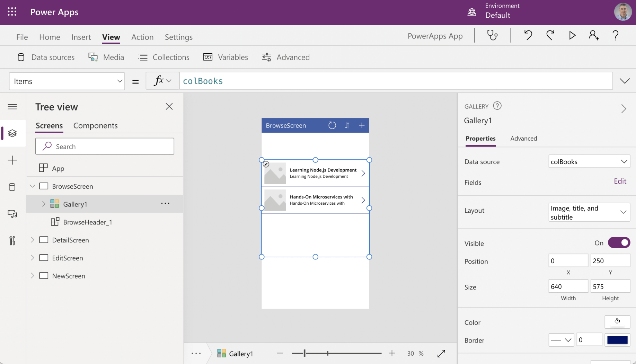Click the Redo arrow icon
The width and height of the screenshot is (636, 364).
[x=550, y=35]
